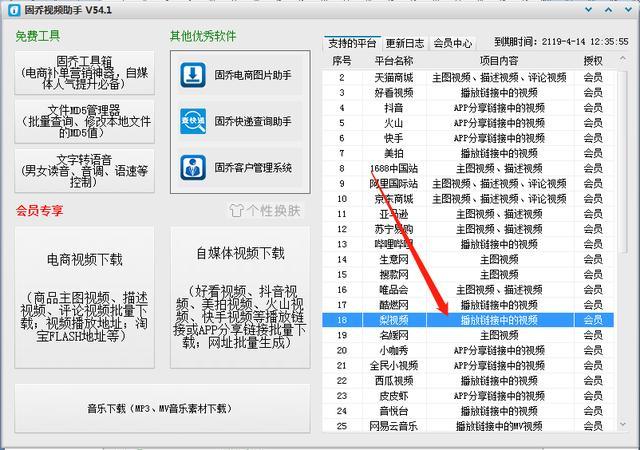Click scroll down arrow of platform list

[x=623, y=424]
